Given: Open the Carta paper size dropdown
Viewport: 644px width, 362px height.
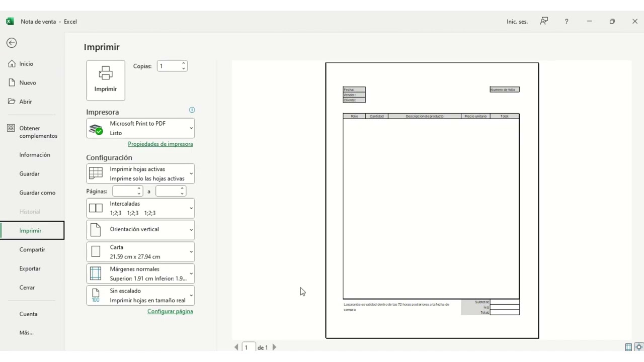Looking at the screenshot, I should click(x=140, y=252).
